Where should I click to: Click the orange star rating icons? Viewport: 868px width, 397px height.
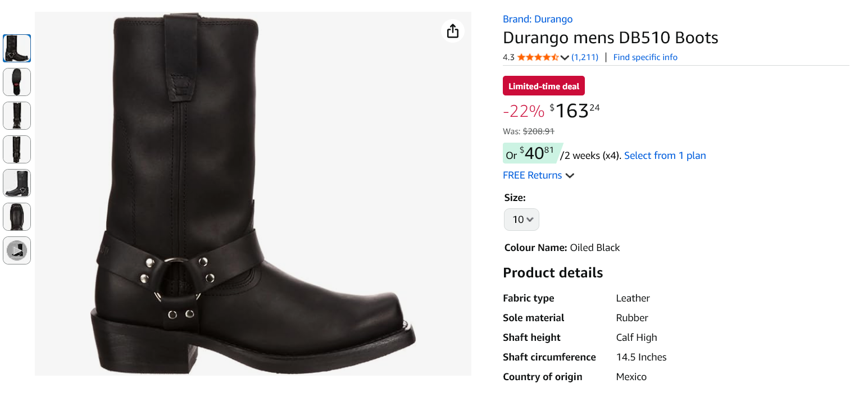coord(538,57)
